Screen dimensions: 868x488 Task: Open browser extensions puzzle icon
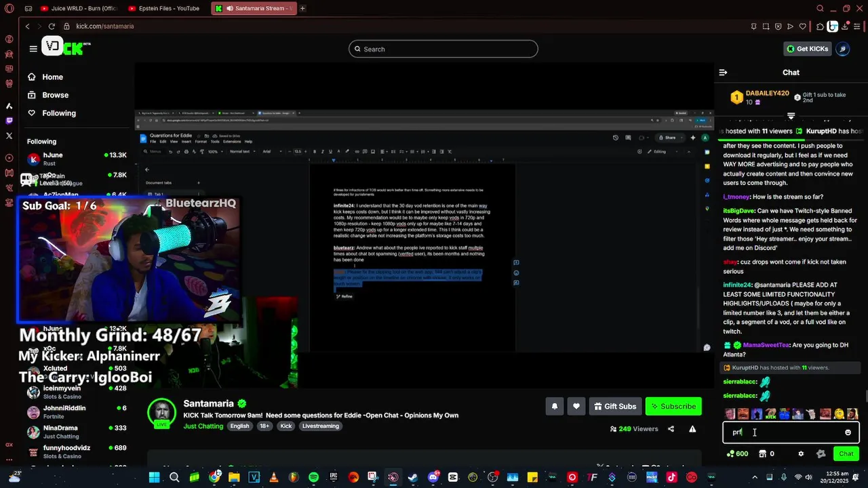(x=820, y=26)
